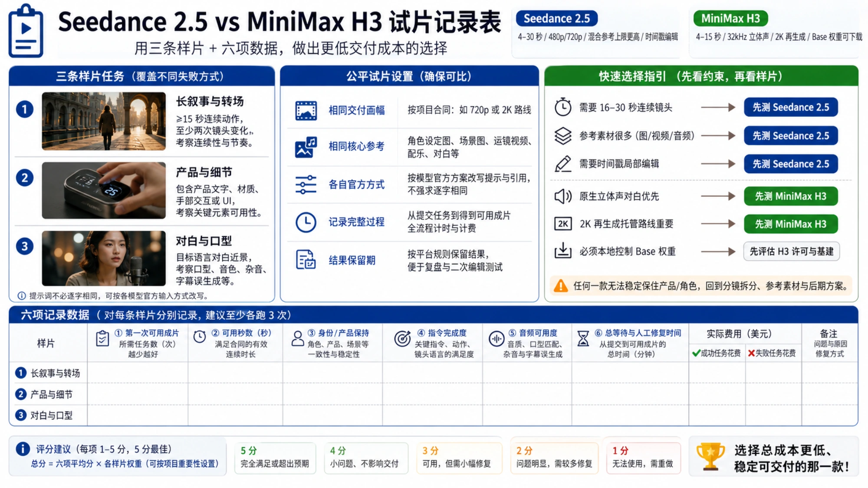
Task: Click the checklist clipboard icon in 第一次可用成片 column
Action: [102, 338]
